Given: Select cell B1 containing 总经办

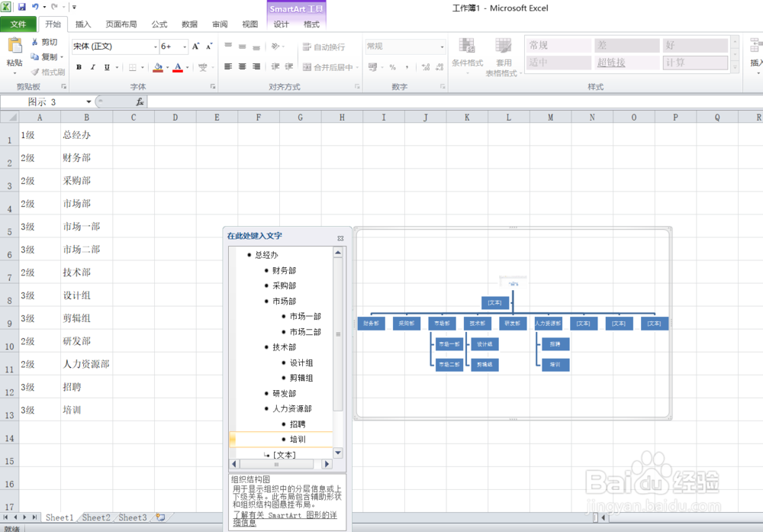Looking at the screenshot, I should coord(87,135).
